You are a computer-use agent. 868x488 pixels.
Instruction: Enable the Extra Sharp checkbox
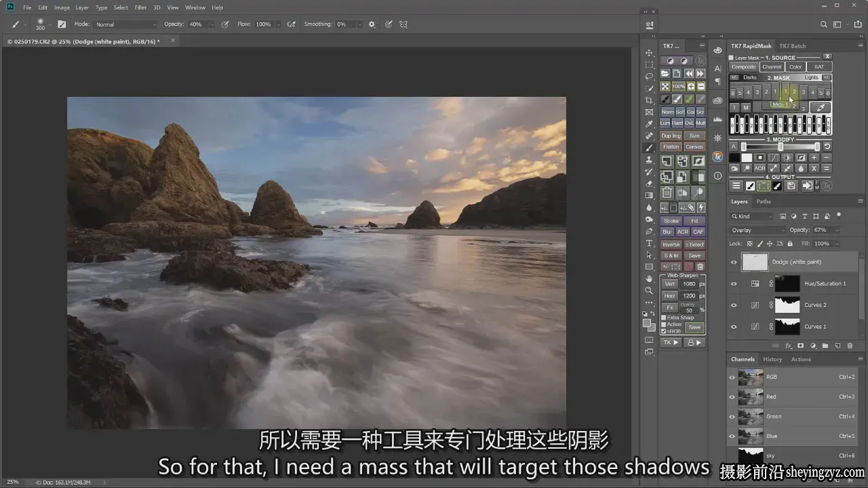pos(664,317)
